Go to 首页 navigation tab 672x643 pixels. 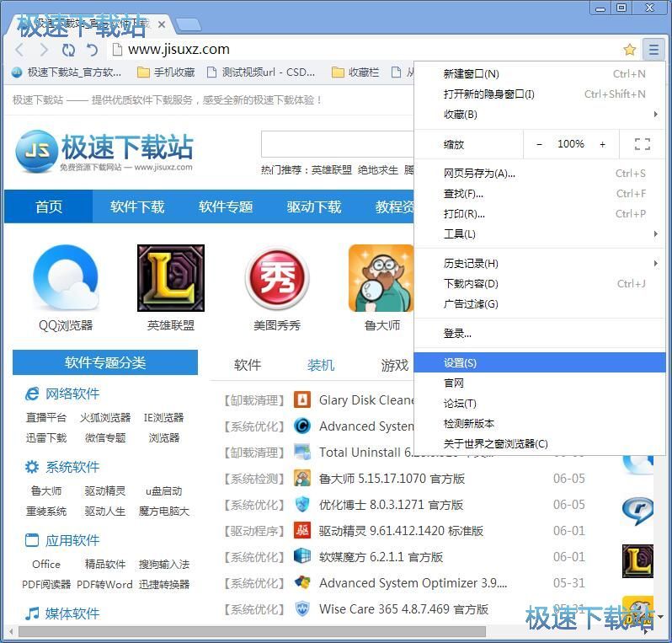click(49, 206)
